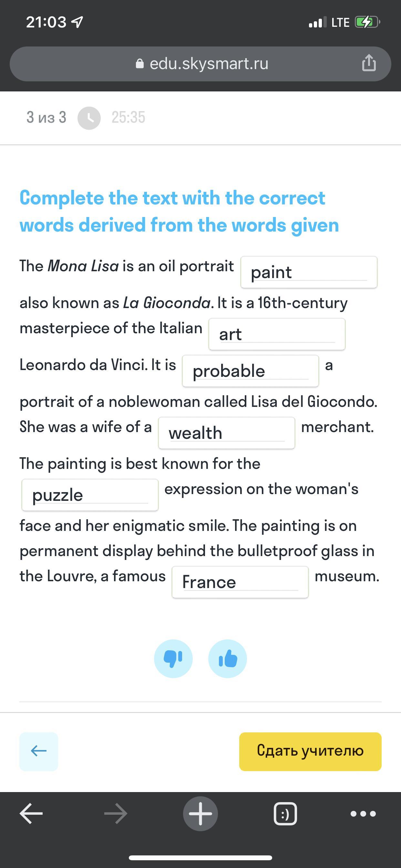Go back with browser back arrow
Image resolution: width=401 pixels, height=868 pixels.
point(31,813)
